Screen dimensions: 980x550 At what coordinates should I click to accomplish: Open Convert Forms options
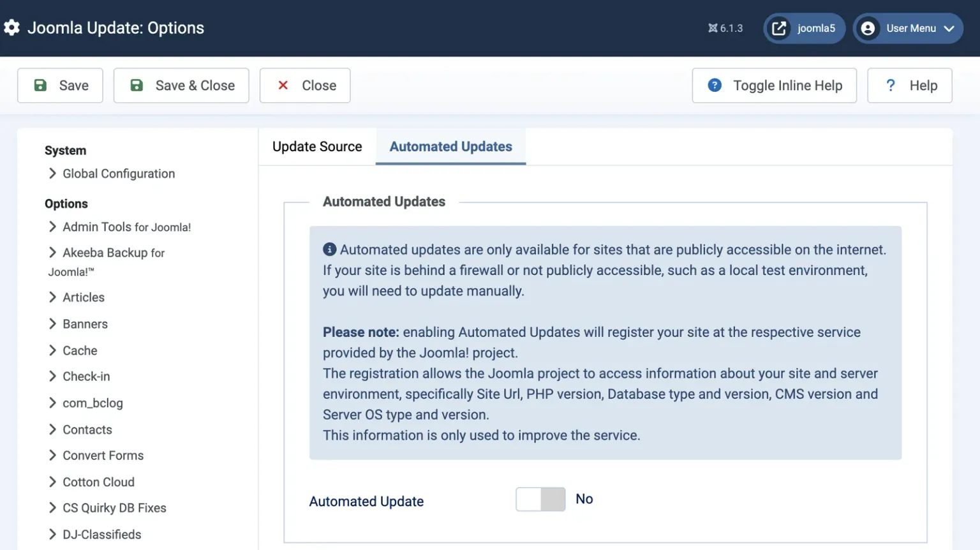click(103, 456)
